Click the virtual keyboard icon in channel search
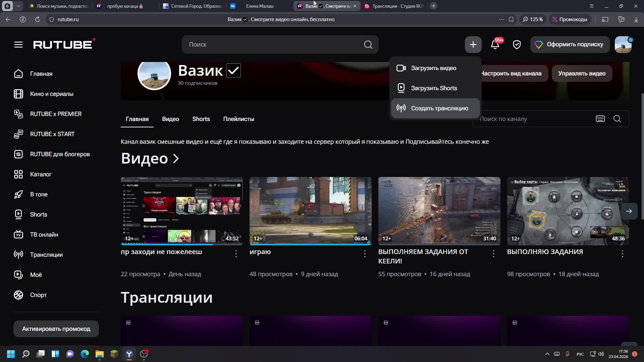This screenshot has height=362, width=644. (600, 119)
